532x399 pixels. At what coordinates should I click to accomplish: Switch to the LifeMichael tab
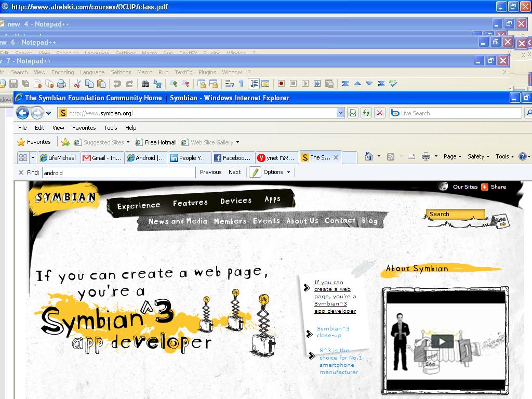coord(59,158)
